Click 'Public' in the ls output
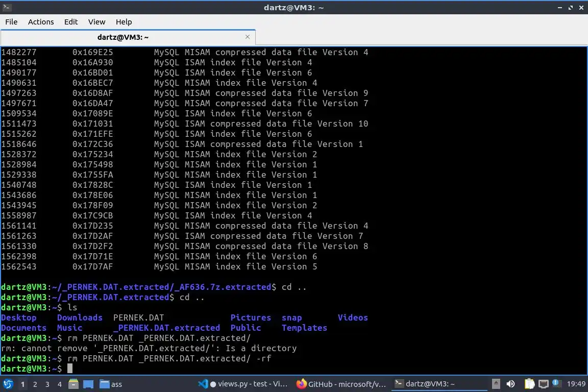The image size is (588, 392). [246, 328]
